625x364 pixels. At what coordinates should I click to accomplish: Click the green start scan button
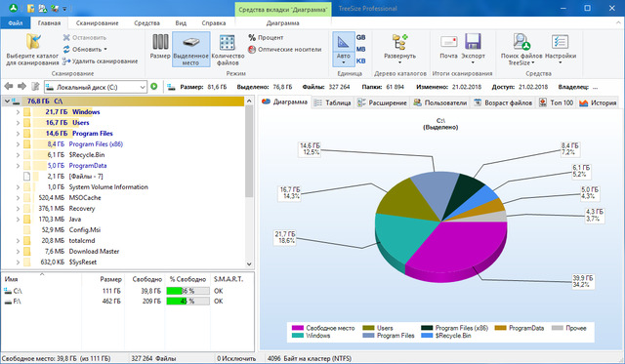[154, 87]
